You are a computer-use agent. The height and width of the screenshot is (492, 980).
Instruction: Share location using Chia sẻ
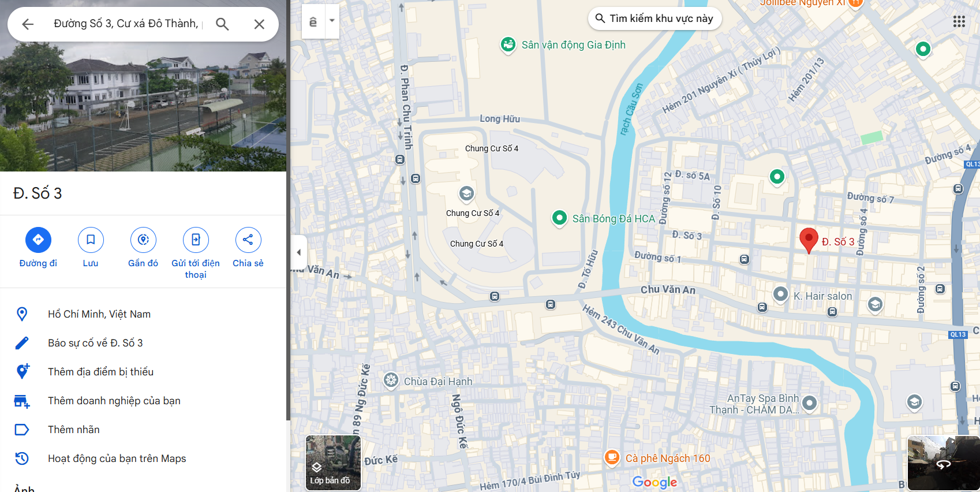tap(248, 240)
